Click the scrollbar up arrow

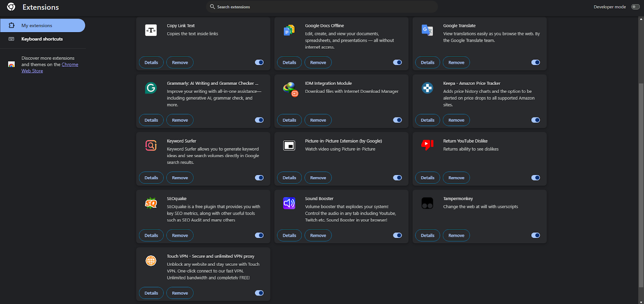pyautogui.click(x=641, y=19)
